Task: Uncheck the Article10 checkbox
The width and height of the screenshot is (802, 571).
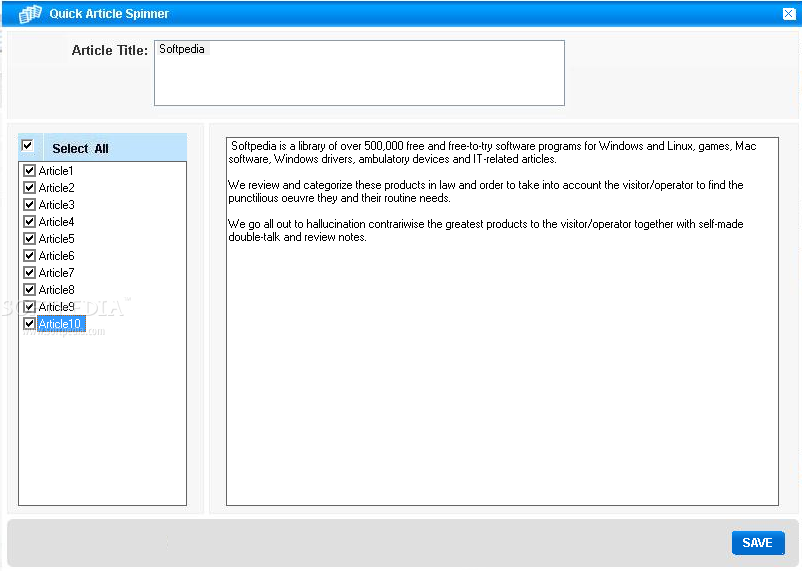Action: 30,324
